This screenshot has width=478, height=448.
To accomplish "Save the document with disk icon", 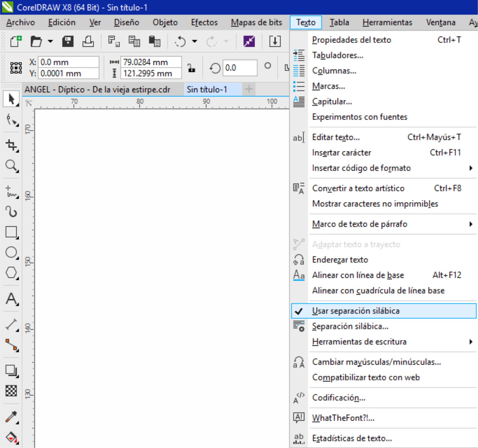I will tap(68, 42).
